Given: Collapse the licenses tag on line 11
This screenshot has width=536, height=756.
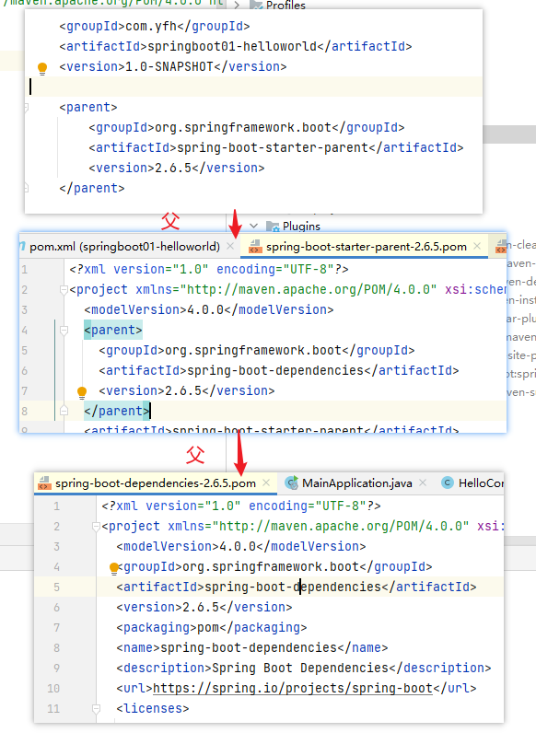Looking at the screenshot, I should click(96, 709).
